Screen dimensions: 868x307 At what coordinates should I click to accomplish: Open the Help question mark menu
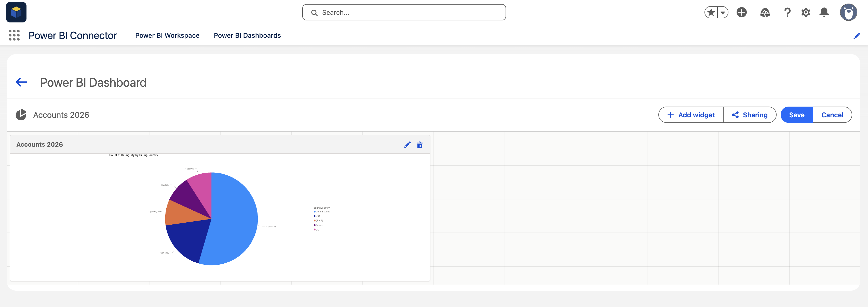787,12
